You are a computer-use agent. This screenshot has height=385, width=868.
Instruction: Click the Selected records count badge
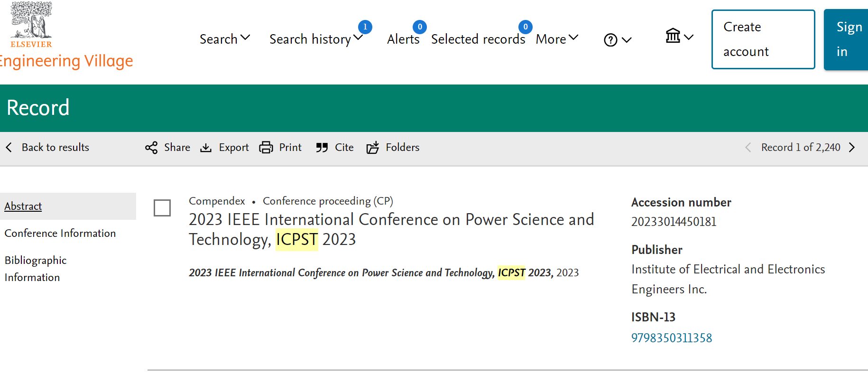525,27
